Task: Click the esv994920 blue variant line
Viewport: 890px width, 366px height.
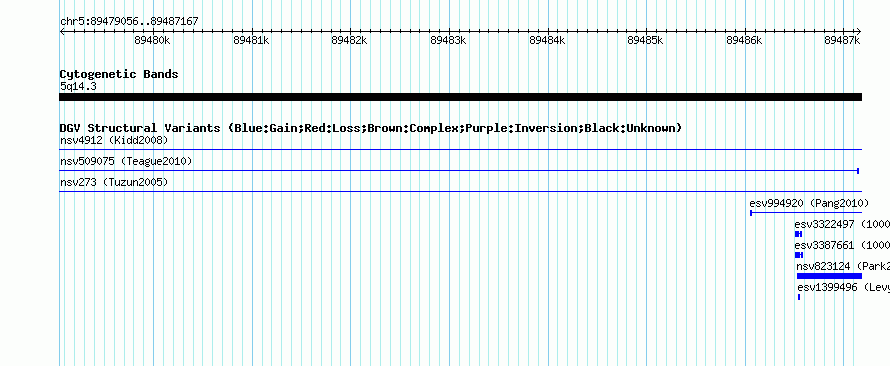Action: (806, 213)
